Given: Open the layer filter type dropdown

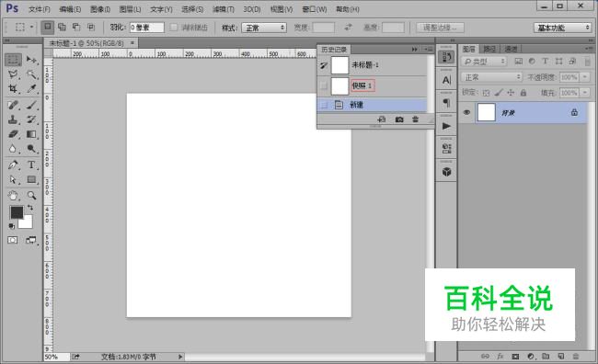Looking at the screenshot, I should (x=484, y=62).
